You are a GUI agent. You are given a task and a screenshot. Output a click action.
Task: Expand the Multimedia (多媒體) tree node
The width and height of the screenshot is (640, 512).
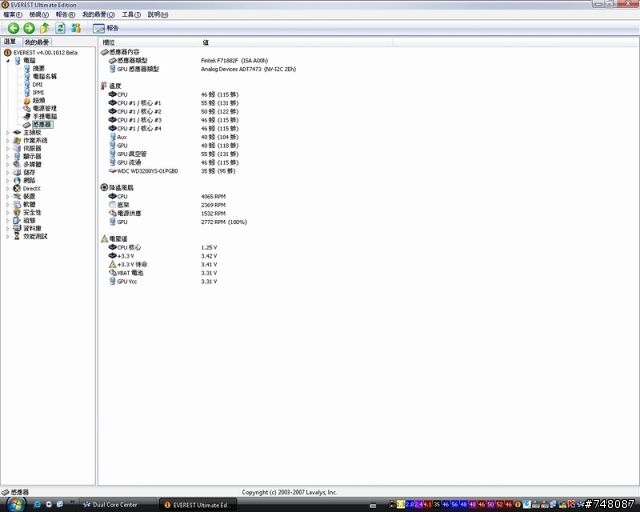[x=8, y=165]
